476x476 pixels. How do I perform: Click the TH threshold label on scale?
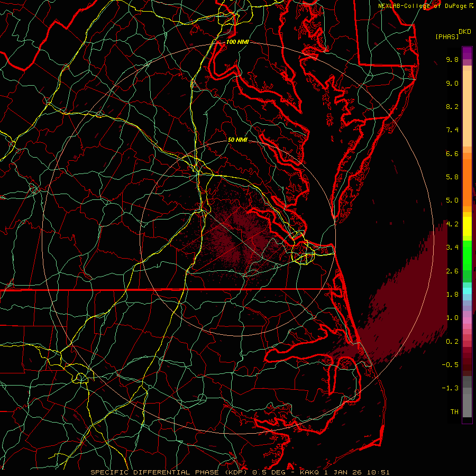[x=454, y=412]
